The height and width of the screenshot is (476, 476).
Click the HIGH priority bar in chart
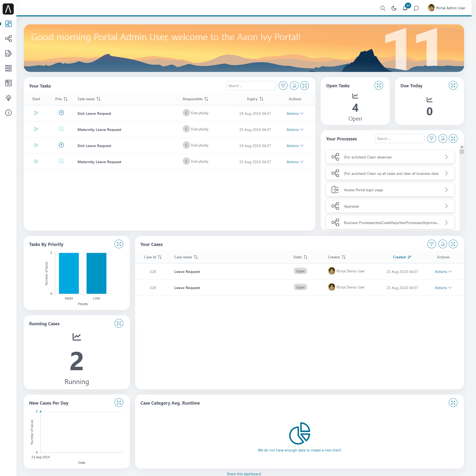(69, 273)
